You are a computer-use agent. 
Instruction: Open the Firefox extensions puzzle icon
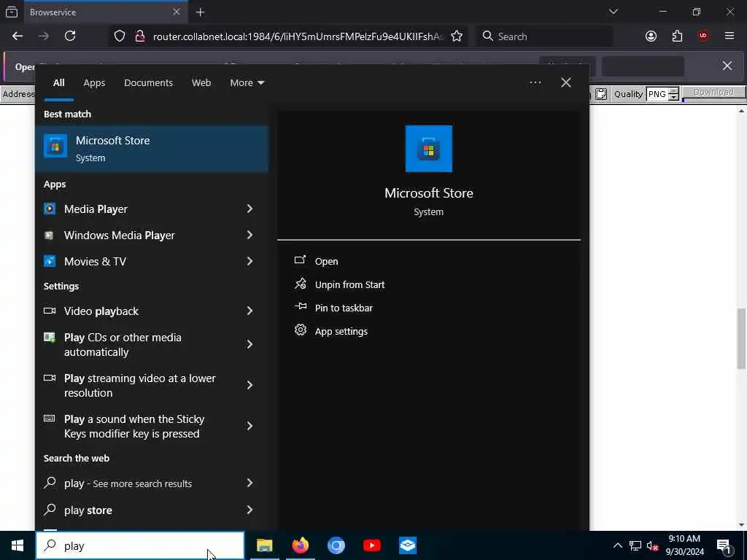[x=677, y=36]
